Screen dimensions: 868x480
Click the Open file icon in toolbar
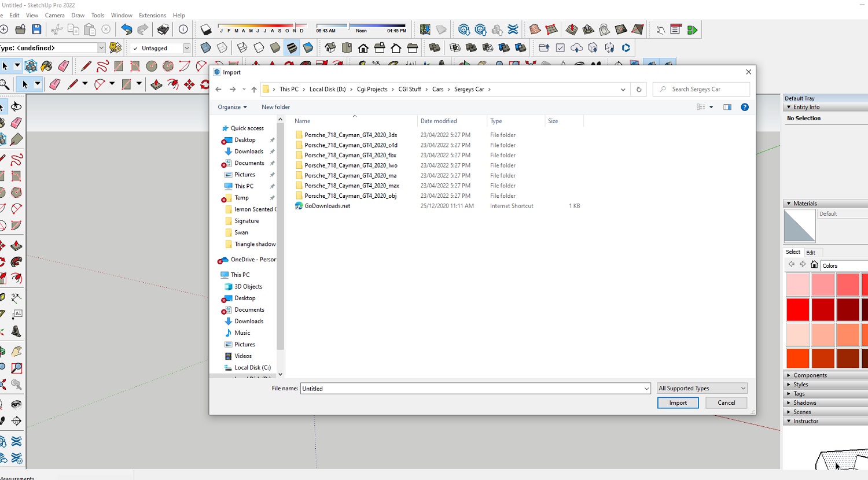[x=20, y=29]
